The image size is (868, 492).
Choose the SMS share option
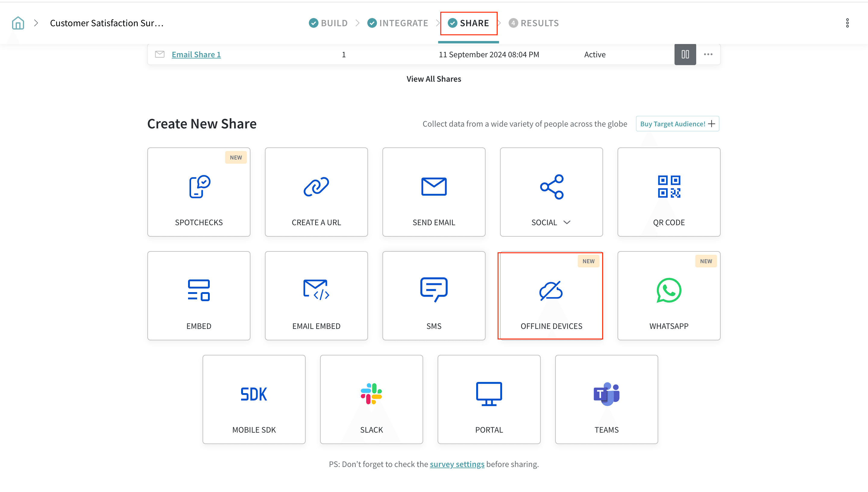(434, 296)
